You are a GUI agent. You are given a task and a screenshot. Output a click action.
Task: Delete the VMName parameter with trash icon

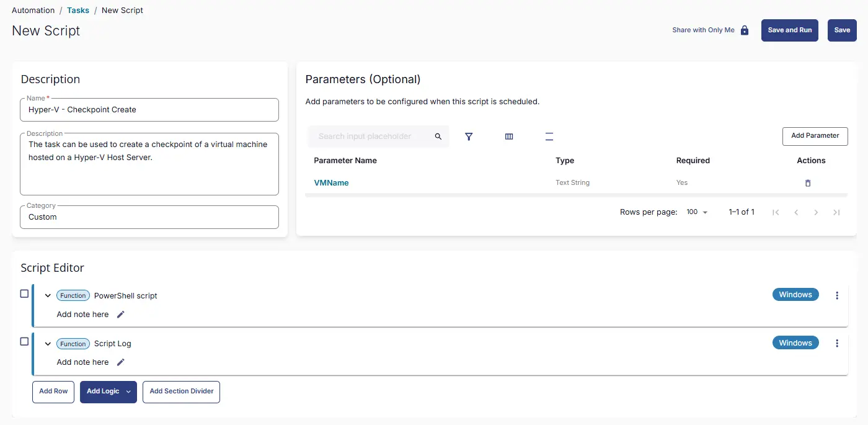(807, 183)
